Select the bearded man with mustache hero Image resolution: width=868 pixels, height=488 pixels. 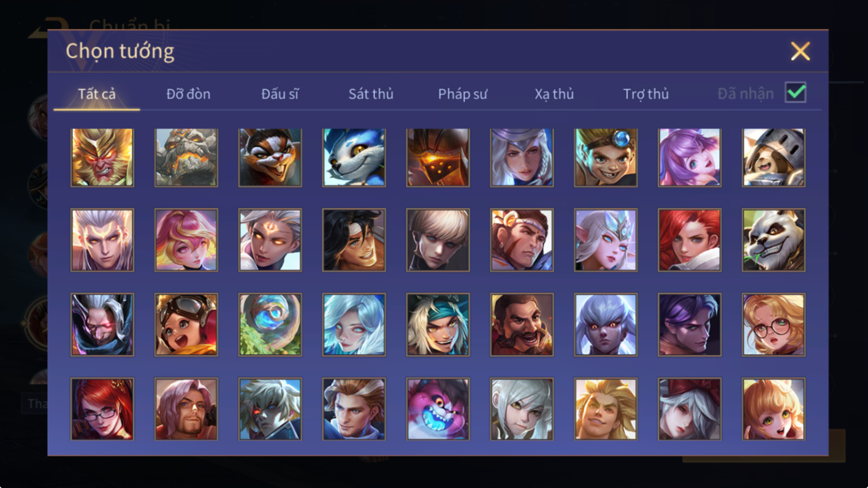click(521, 325)
